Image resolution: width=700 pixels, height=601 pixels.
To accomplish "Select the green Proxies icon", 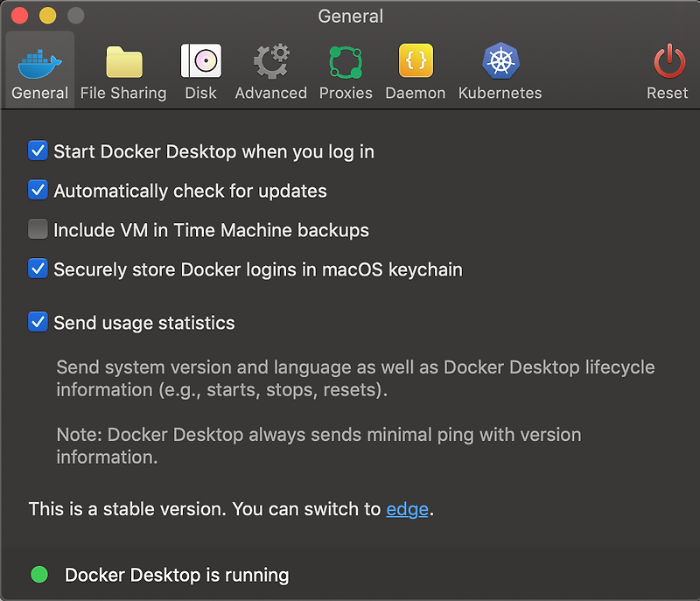I will pyautogui.click(x=346, y=63).
